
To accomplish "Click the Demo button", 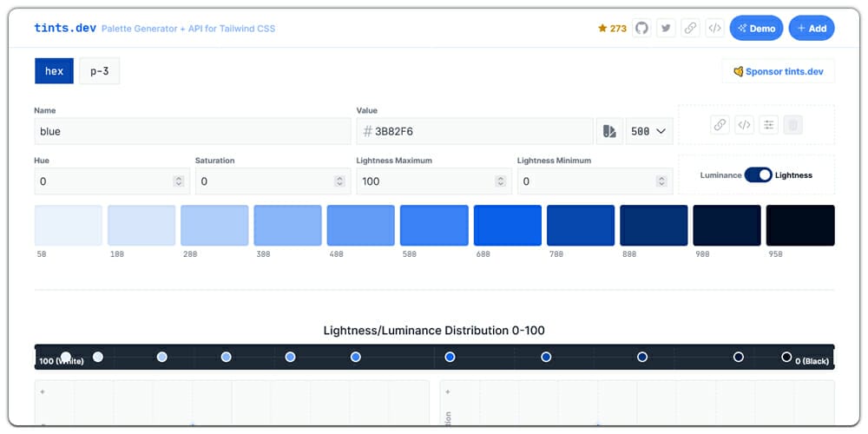I will pos(756,28).
